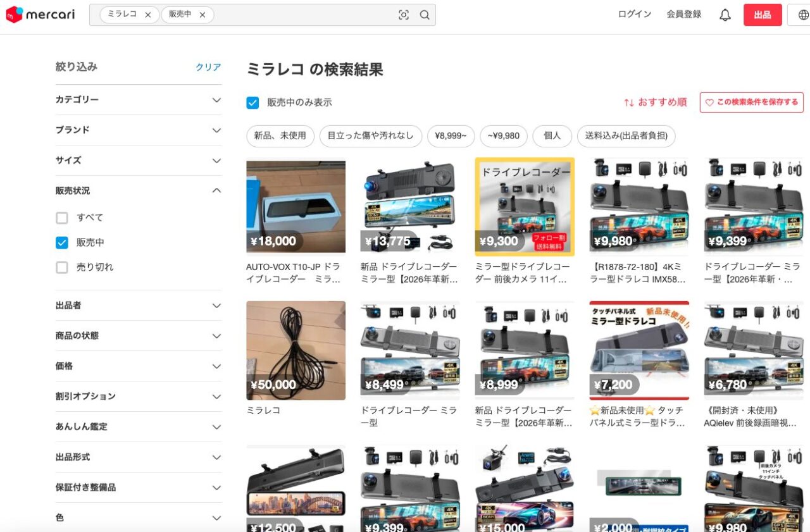Open notifications bell
This screenshot has width=810, height=532.
[x=725, y=15]
